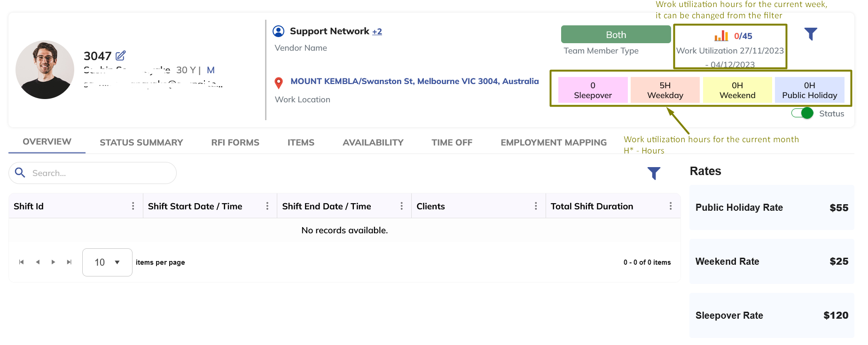Open Shift Id column menu dots
Viewport: 868px width, 345px height.
click(133, 206)
